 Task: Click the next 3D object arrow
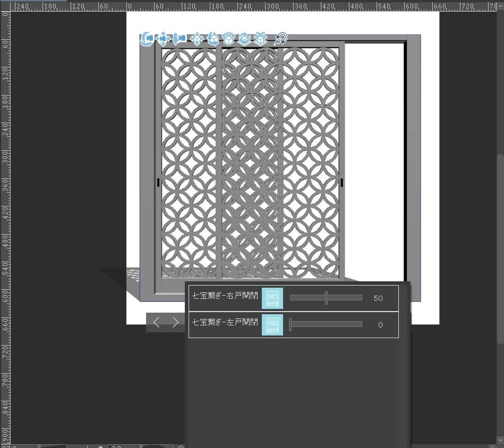(175, 322)
